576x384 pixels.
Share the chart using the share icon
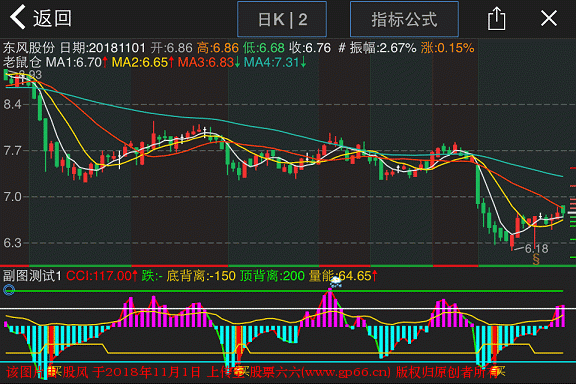pos(496,18)
